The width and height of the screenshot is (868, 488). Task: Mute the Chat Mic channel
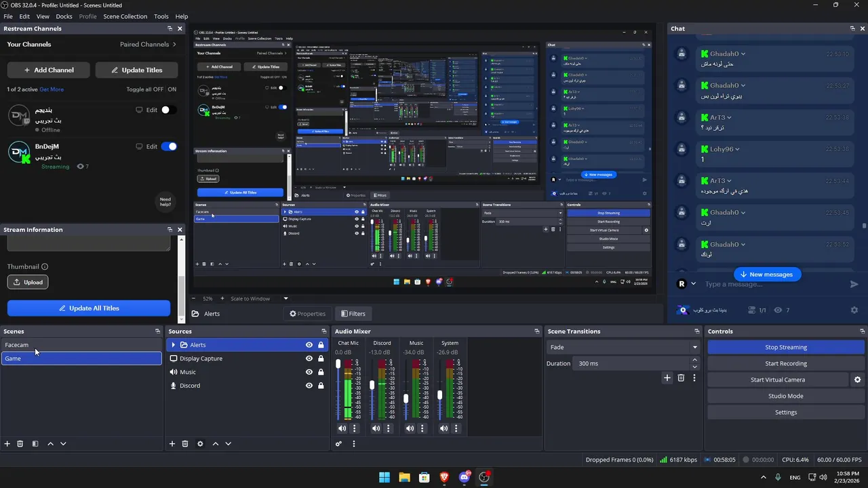pos(342,428)
